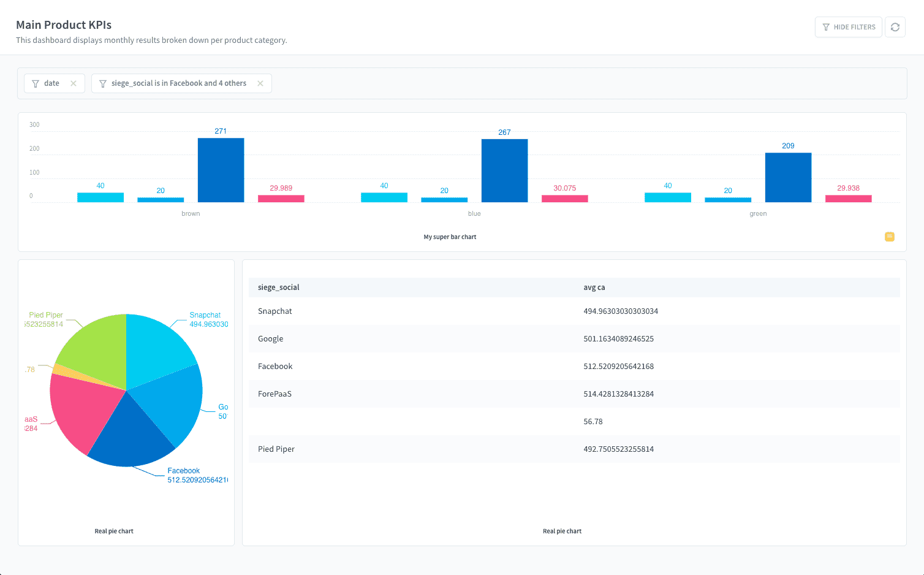924x575 pixels.
Task: Click the blue category 267 bar
Action: [x=504, y=170]
